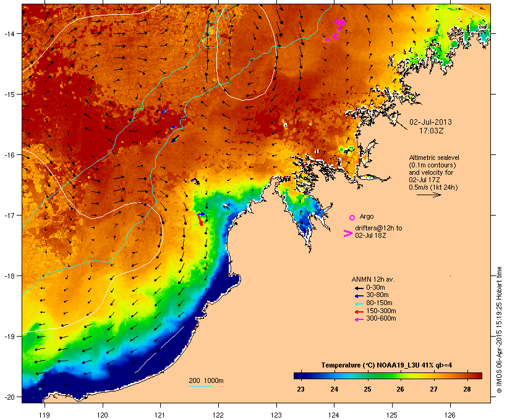Click the Temperature NOAA19_L3U title
This screenshot has width=507, height=420.
tap(386, 365)
